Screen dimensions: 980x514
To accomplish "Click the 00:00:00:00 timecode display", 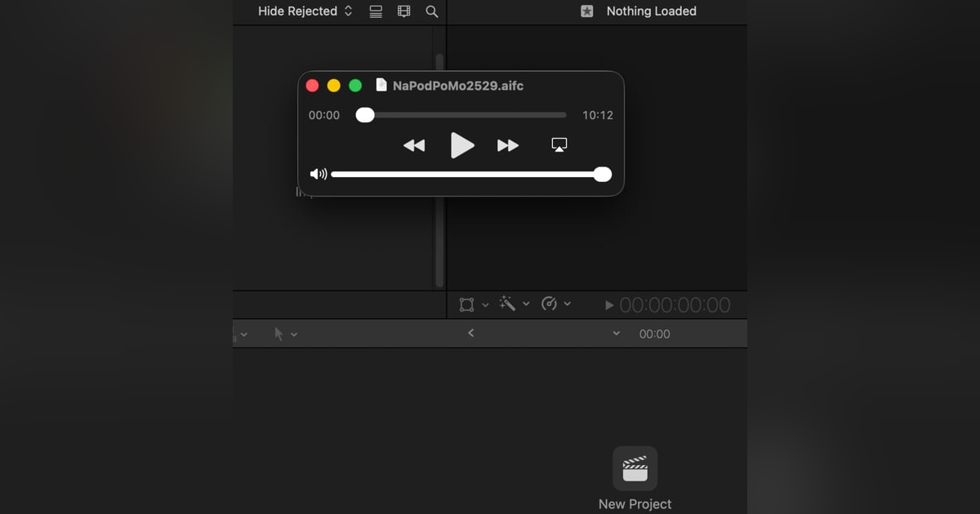I will coord(677,304).
